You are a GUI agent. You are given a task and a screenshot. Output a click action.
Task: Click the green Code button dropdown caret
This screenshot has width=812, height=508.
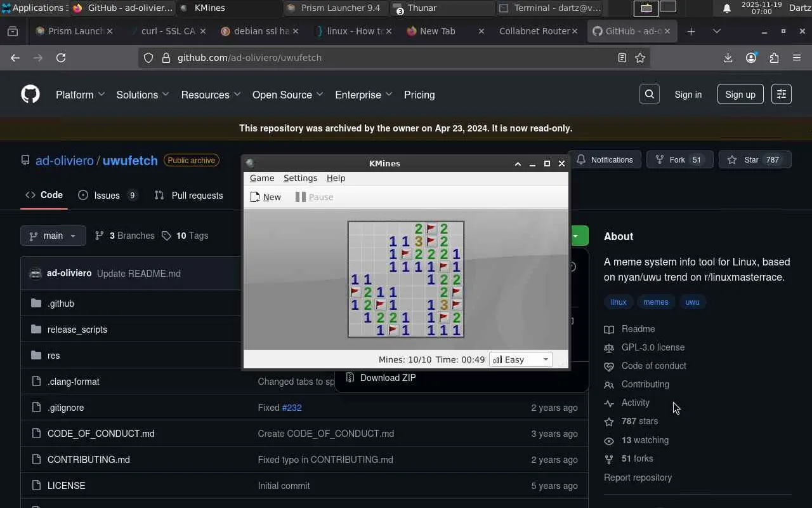[576, 236]
